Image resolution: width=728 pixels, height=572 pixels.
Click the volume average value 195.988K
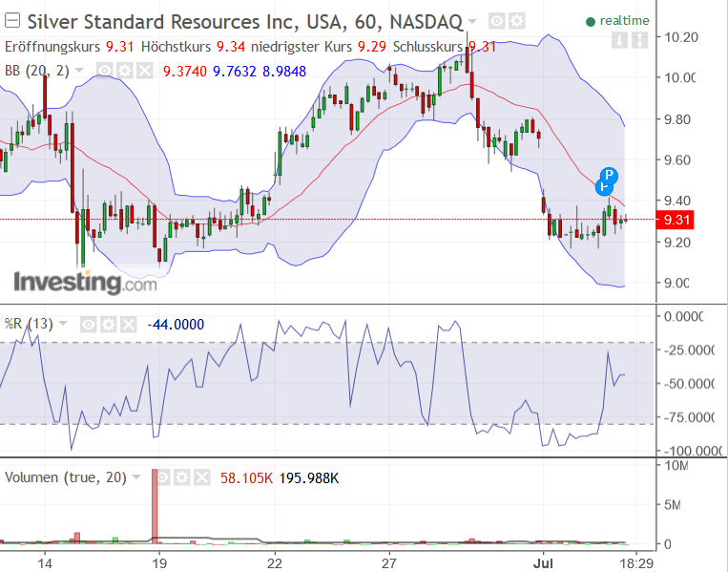coord(309,478)
